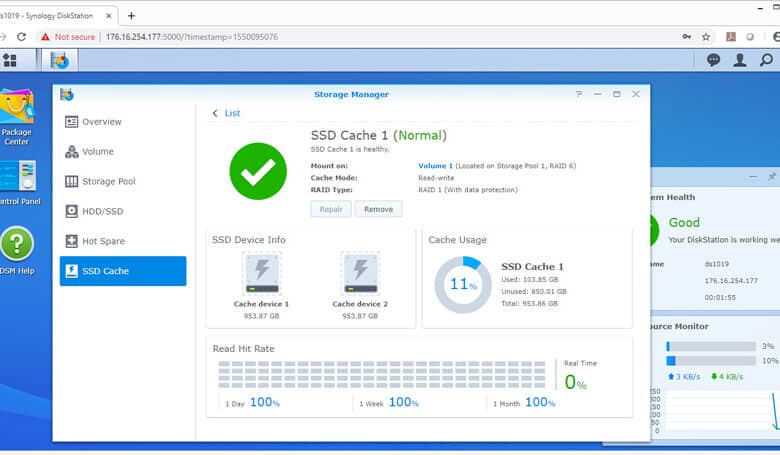780x455 pixels.
Task: Go back to the cache List
Action: click(226, 113)
